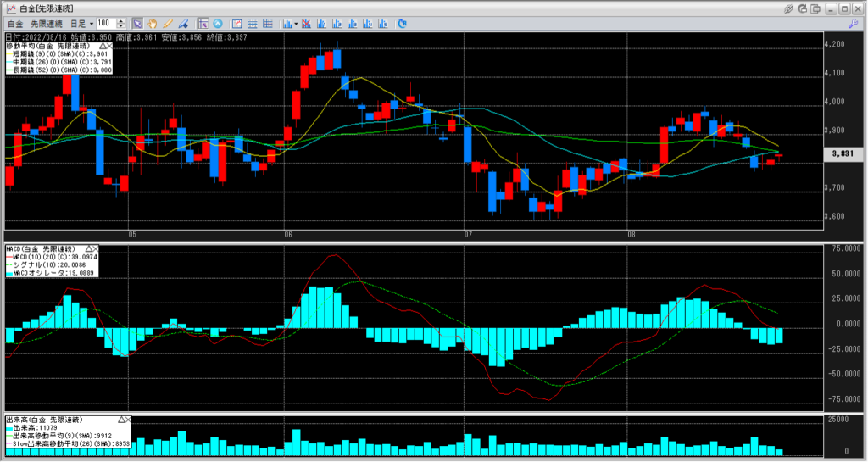Open the add-indicator bar chart icon

(287, 24)
